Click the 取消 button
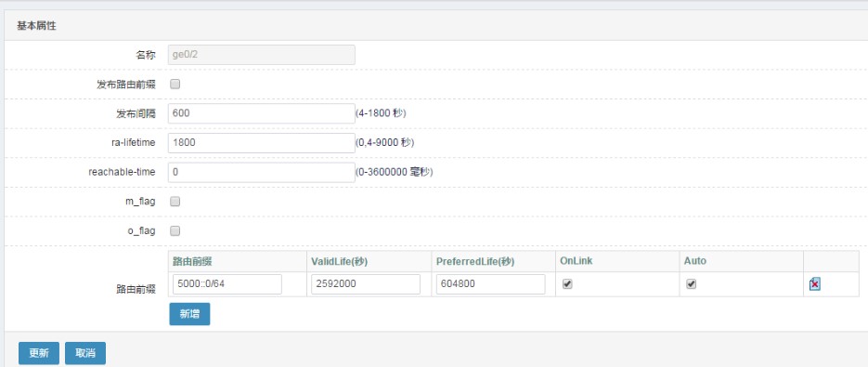 pos(85,353)
